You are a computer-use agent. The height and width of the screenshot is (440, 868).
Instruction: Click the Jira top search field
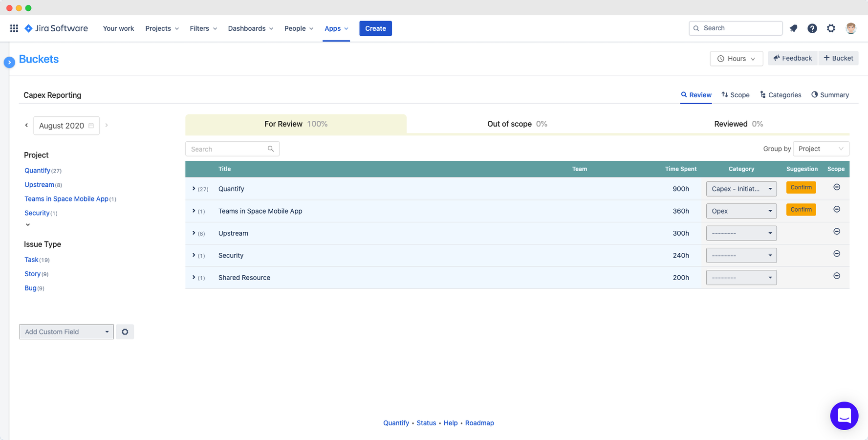pos(736,28)
